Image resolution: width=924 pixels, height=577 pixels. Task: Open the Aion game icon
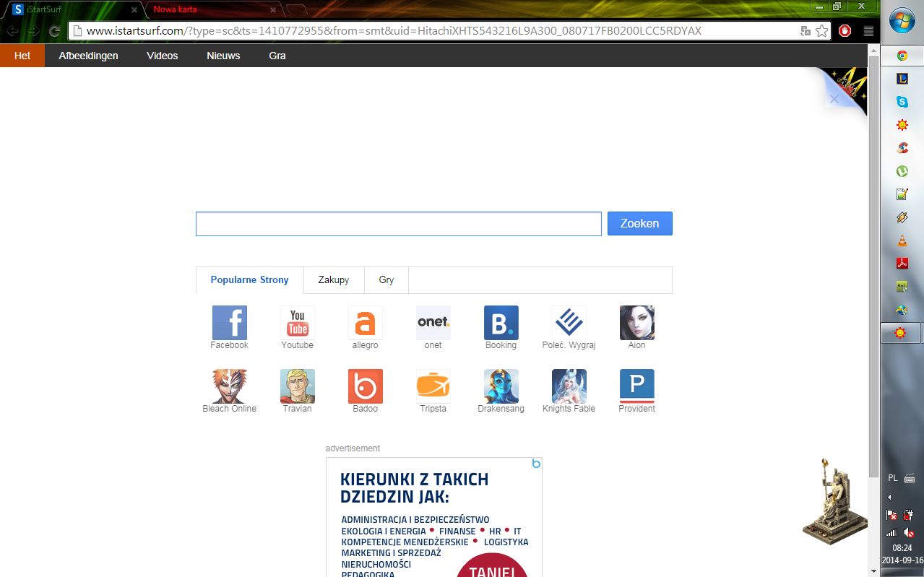click(637, 322)
